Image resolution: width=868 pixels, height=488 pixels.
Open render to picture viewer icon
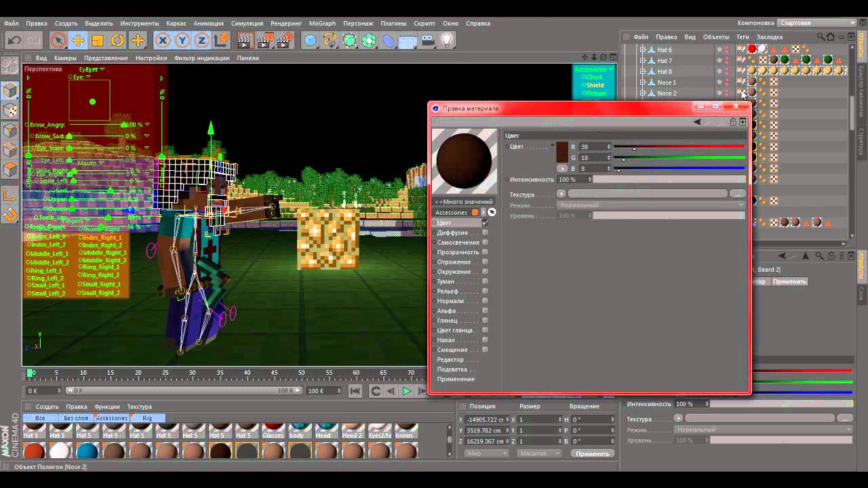[266, 40]
